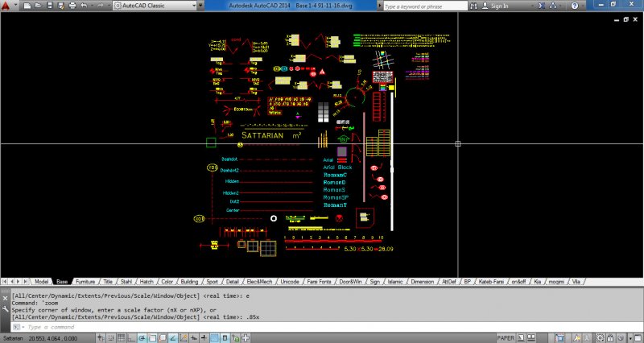Open Quick View Layouts icon

click(x=521, y=338)
